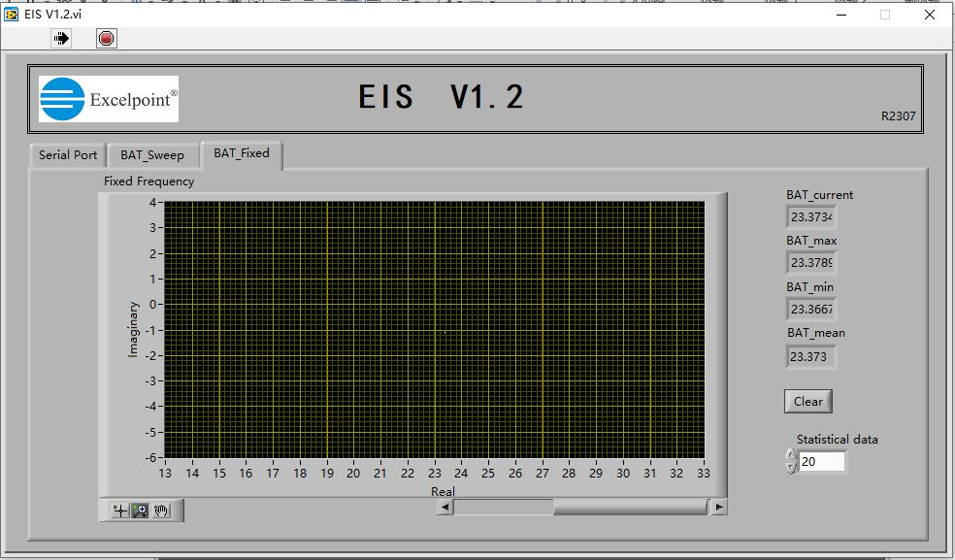
Task: Click the x-axis value 33
Action: pos(704,473)
